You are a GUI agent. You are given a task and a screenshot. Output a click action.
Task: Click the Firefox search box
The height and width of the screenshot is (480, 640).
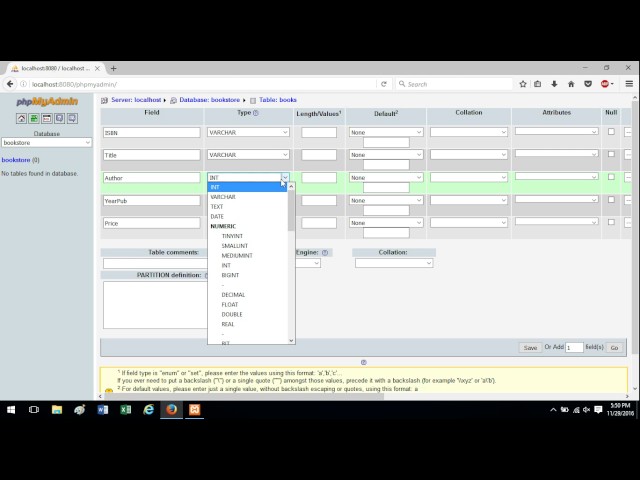click(454, 84)
